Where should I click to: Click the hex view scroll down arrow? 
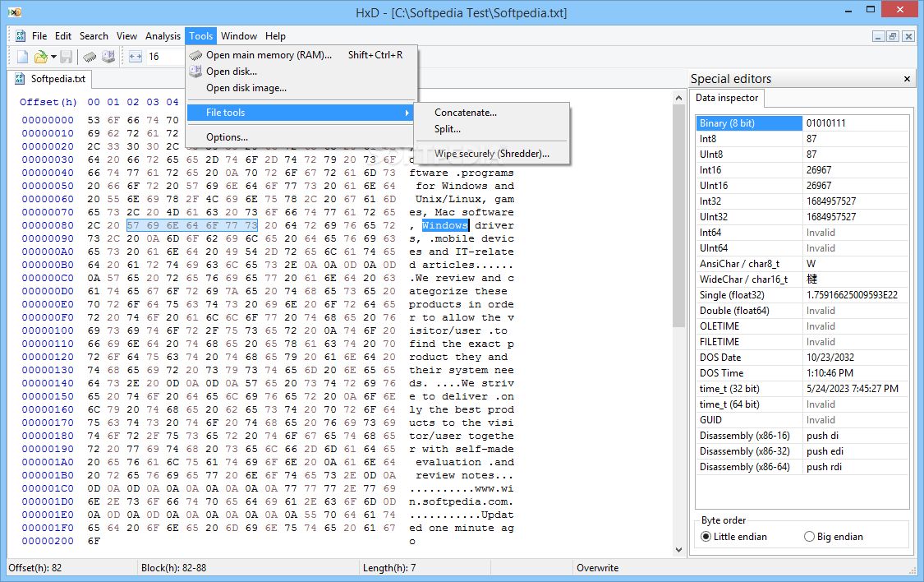tap(678, 550)
